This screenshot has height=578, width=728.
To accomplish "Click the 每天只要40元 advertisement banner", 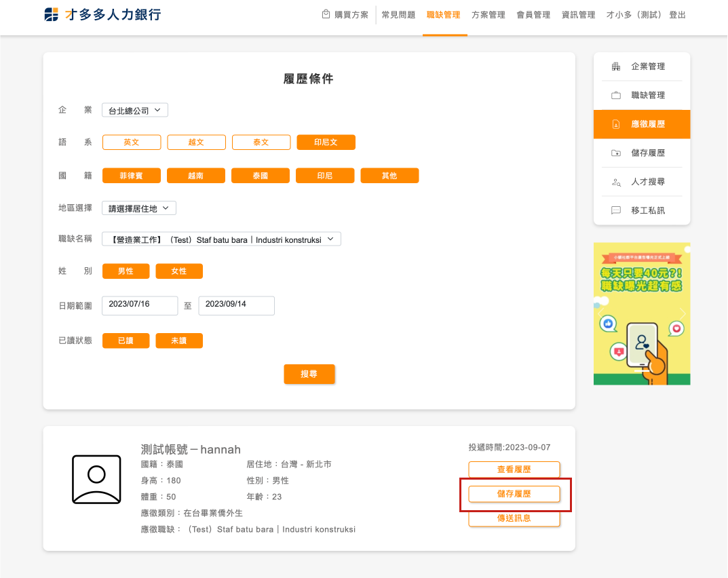I will coord(642,313).
